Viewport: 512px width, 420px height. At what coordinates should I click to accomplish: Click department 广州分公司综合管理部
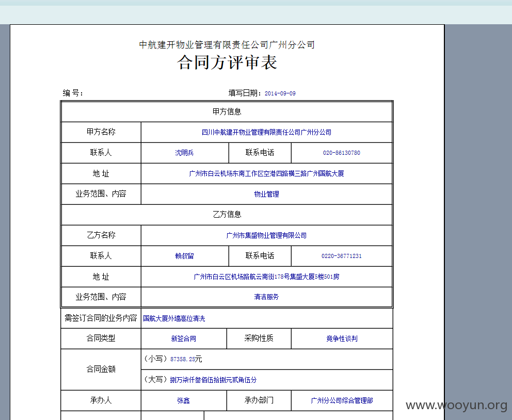pyautogui.click(x=342, y=400)
